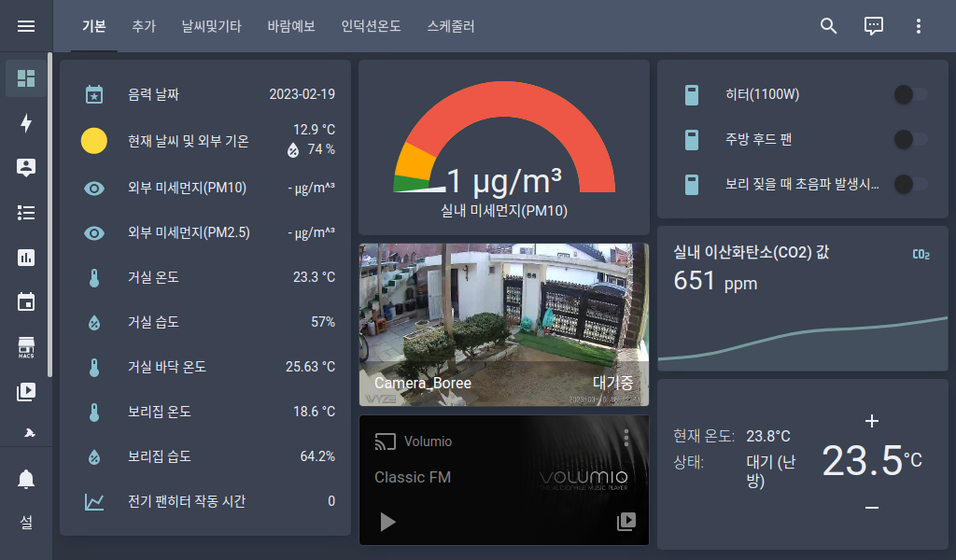Viewport: 956px width, 560px height.
Task: Decrease thermostat temperature with minus button
Action: point(872,507)
